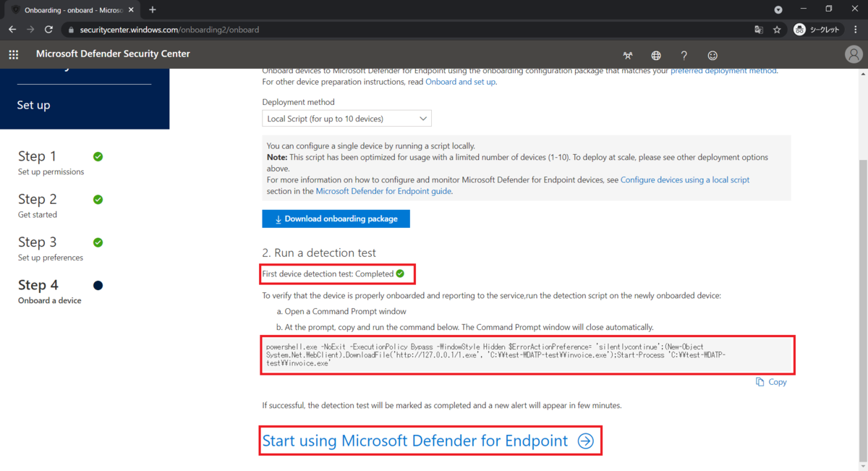The image size is (868, 471).
Task: Click the lock icon in address bar
Action: (x=70, y=30)
